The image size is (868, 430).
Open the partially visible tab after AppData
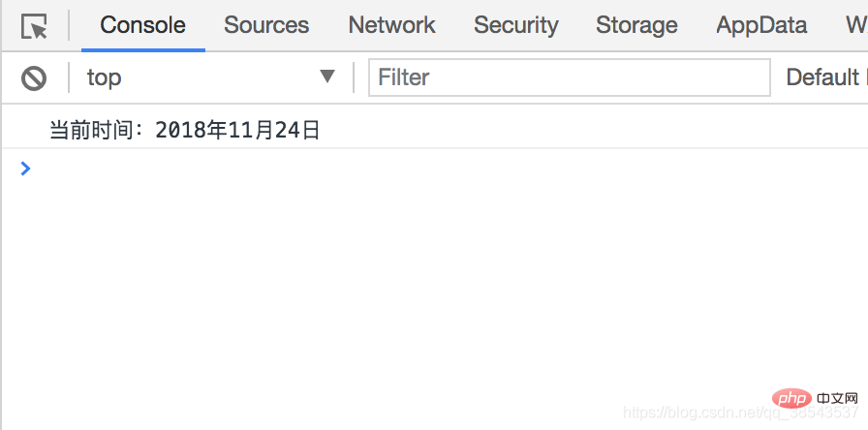coord(856,25)
